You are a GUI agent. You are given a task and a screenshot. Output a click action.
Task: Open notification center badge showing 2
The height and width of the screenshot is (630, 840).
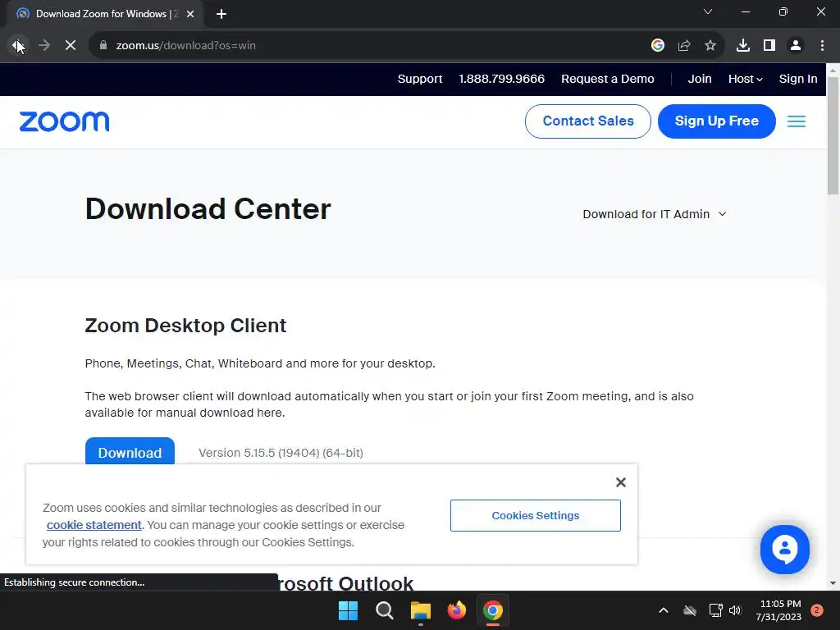pyautogui.click(x=817, y=610)
